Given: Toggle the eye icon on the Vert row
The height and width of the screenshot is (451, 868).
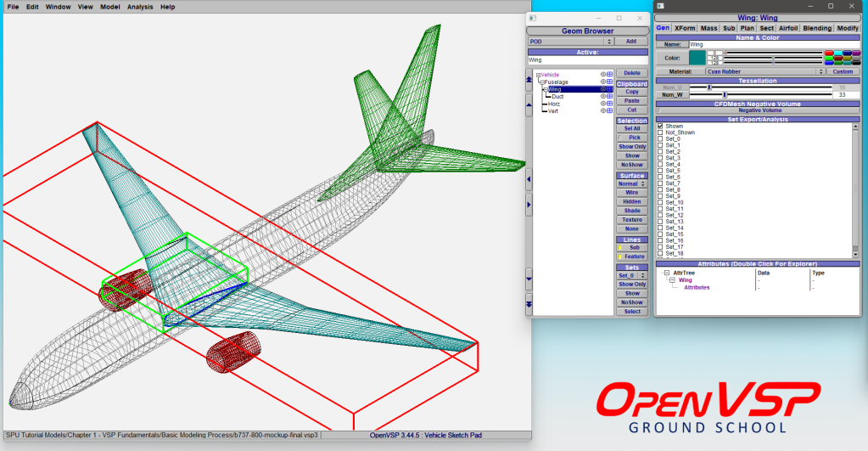Looking at the screenshot, I should click(x=602, y=111).
